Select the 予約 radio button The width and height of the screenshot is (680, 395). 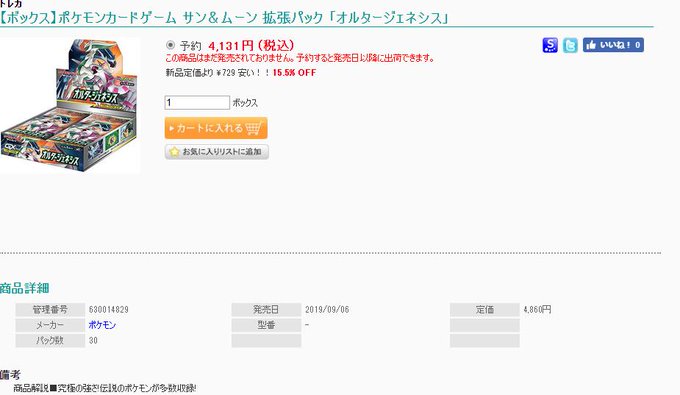pyautogui.click(x=170, y=45)
